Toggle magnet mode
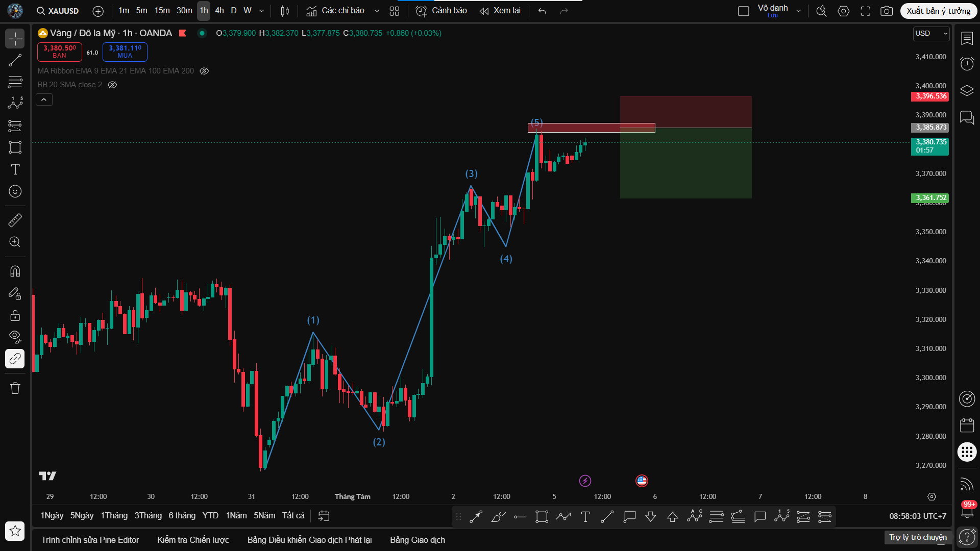980x551 pixels. pos(15,271)
